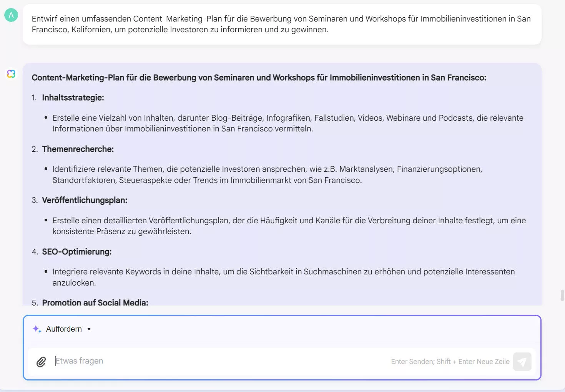Click the heading Promotion auf Social Media

coord(95,303)
